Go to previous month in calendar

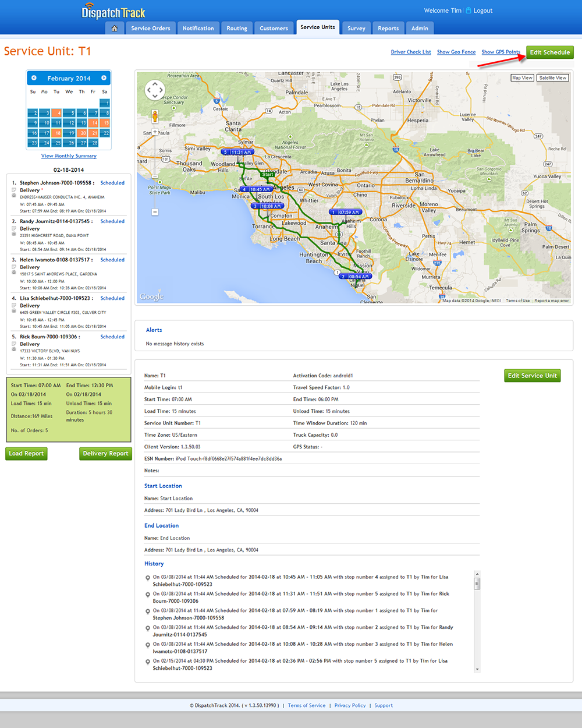click(34, 78)
